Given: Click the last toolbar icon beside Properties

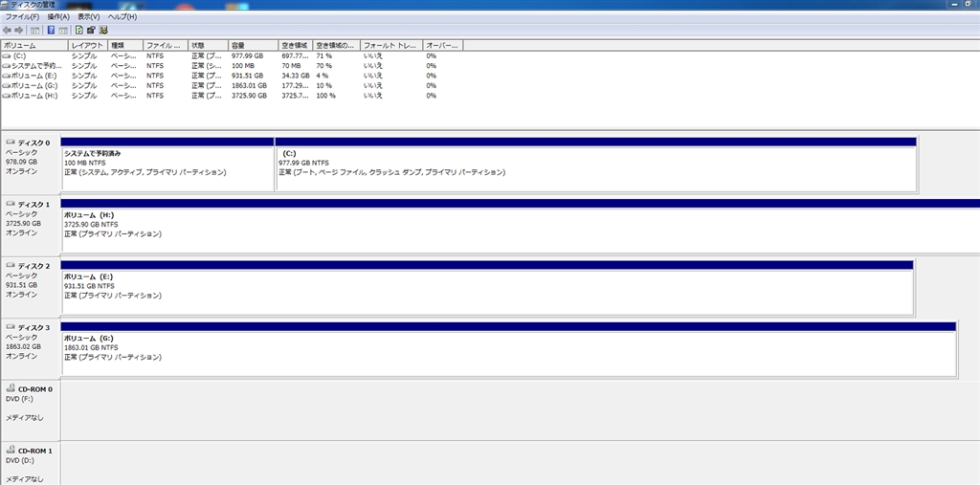Looking at the screenshot, I should tap(103, 30).
